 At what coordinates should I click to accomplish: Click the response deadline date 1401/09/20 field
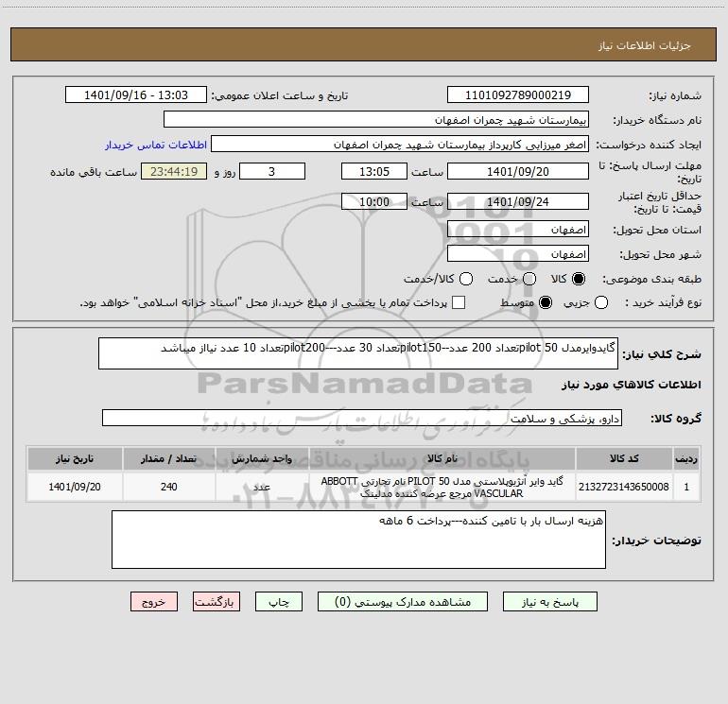[x=518, y=171]
